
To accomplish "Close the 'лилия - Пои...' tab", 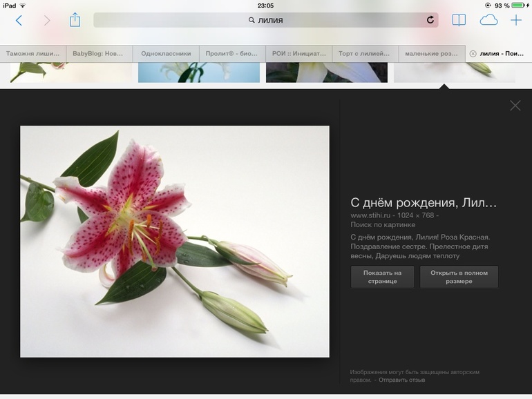I will click(x=473, y=54).
